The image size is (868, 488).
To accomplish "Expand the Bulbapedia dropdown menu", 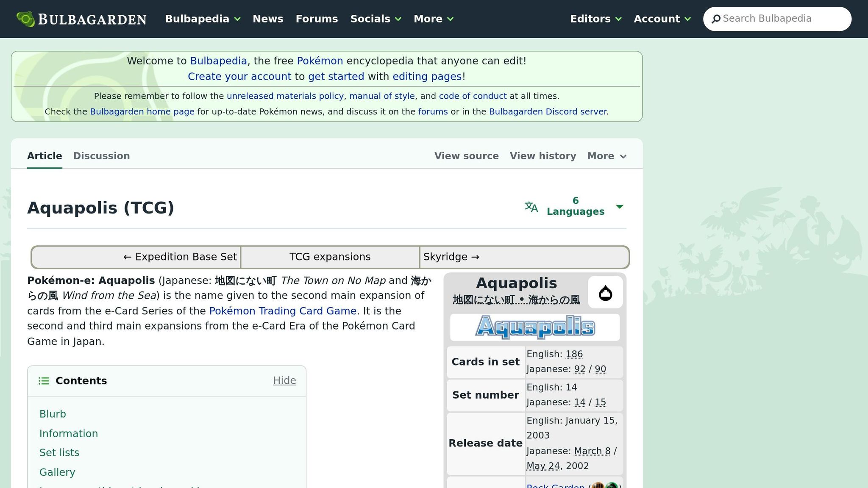I will click(203, 19).
